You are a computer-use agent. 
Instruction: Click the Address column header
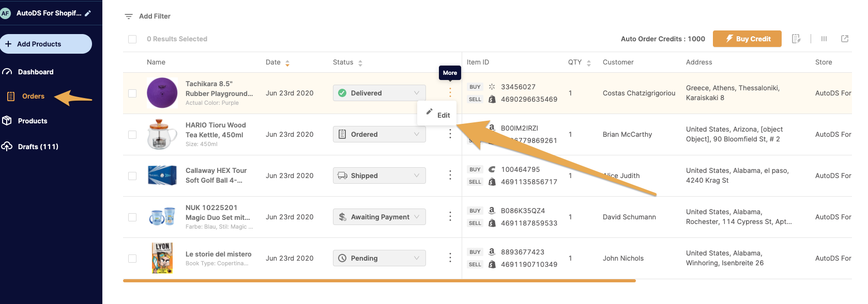[x=699, y=62]
